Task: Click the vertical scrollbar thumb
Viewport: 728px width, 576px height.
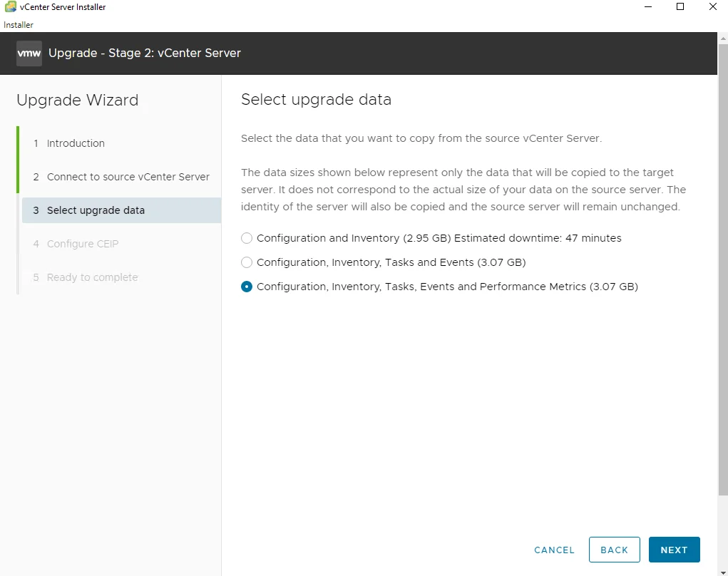Action: [723, 269]
